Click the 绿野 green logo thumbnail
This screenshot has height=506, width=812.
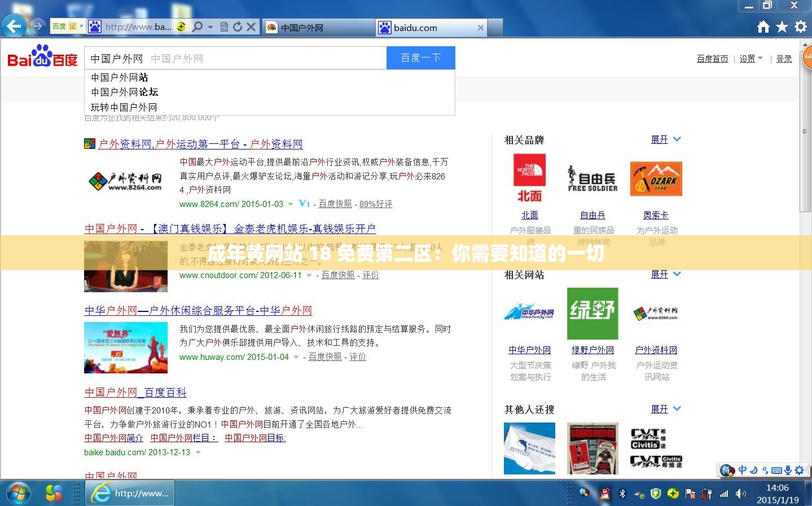592,313
